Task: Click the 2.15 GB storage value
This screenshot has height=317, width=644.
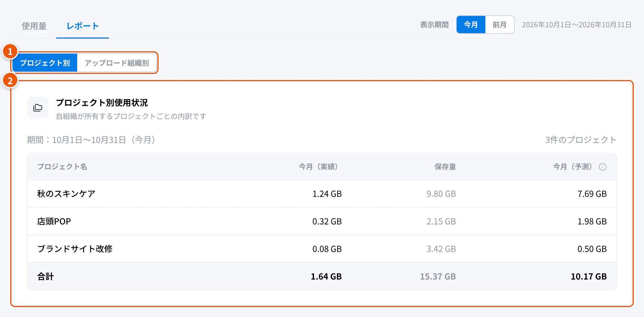Action: pyautogui.click(x=441, y=221)
